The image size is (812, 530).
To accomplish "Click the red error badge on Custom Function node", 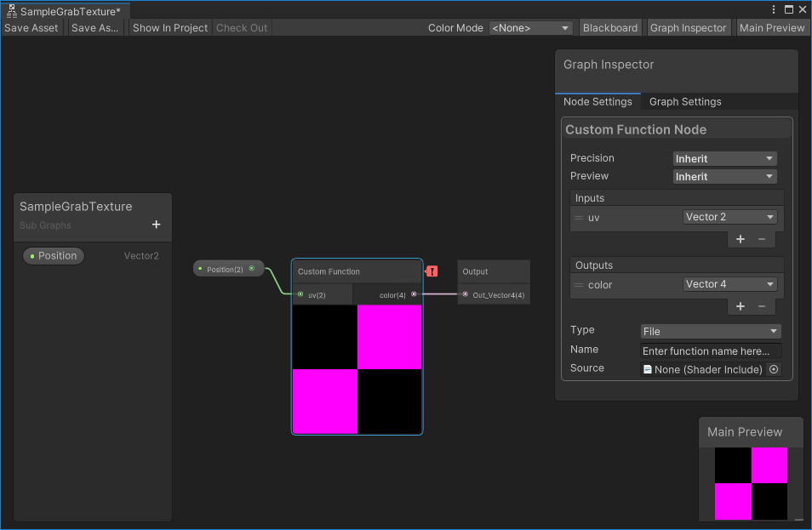I will (432, 271).
